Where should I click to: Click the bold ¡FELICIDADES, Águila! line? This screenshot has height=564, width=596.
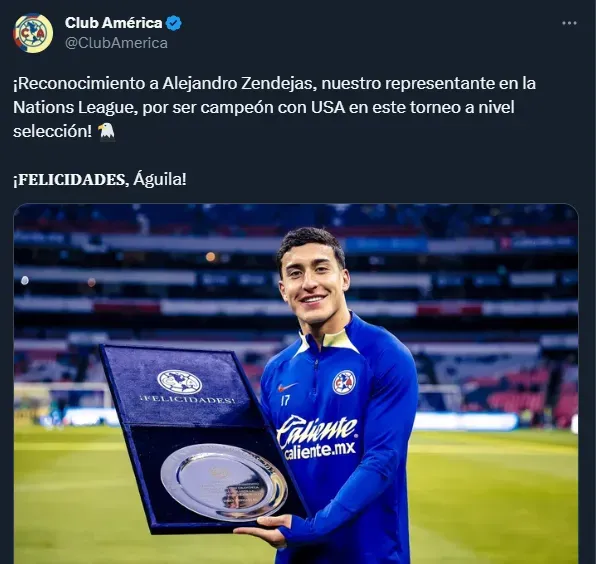[x=100, y=179]
